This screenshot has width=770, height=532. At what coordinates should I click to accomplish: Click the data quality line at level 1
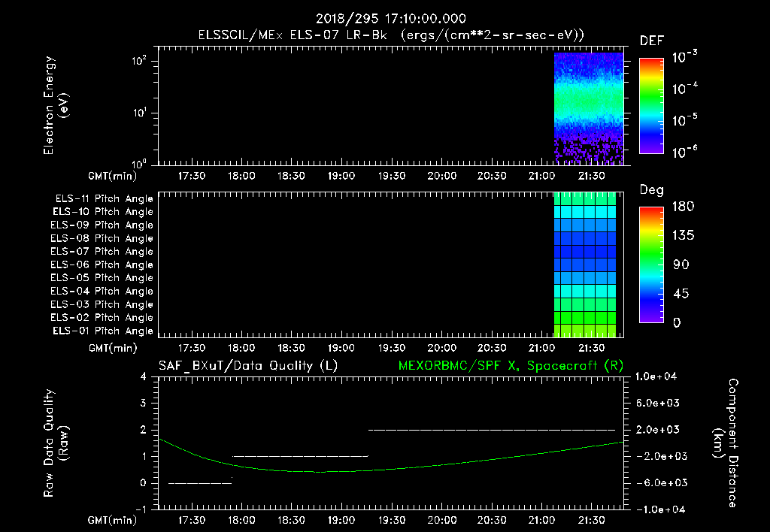click(x=300, y=456)
